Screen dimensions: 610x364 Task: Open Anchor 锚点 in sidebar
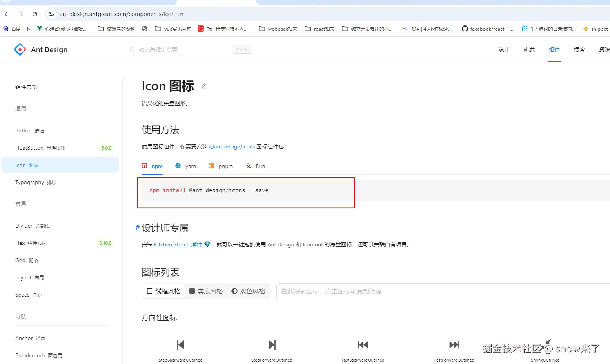60,338
